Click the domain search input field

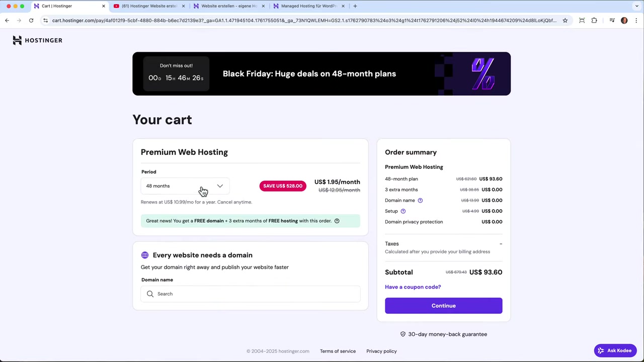coord(251,294)
